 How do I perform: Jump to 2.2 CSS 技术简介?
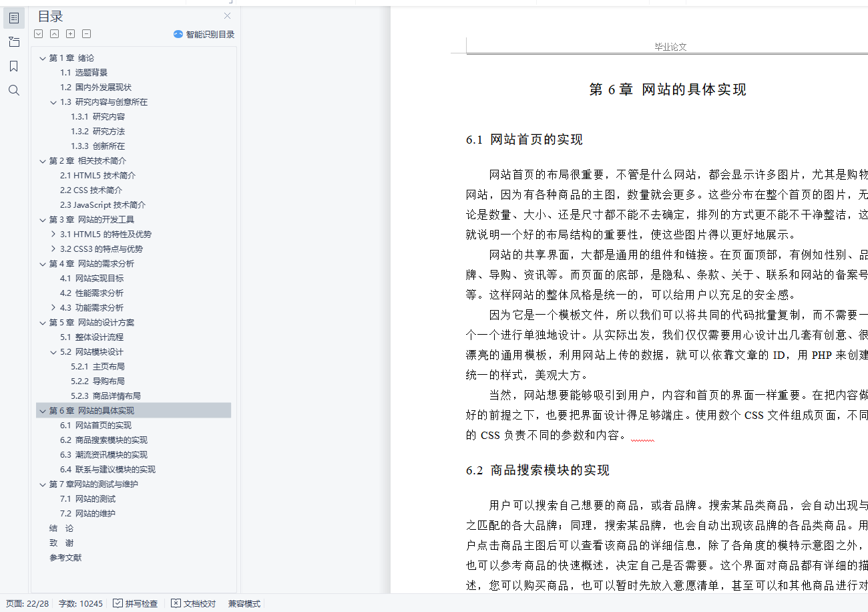tap(91, 190)
